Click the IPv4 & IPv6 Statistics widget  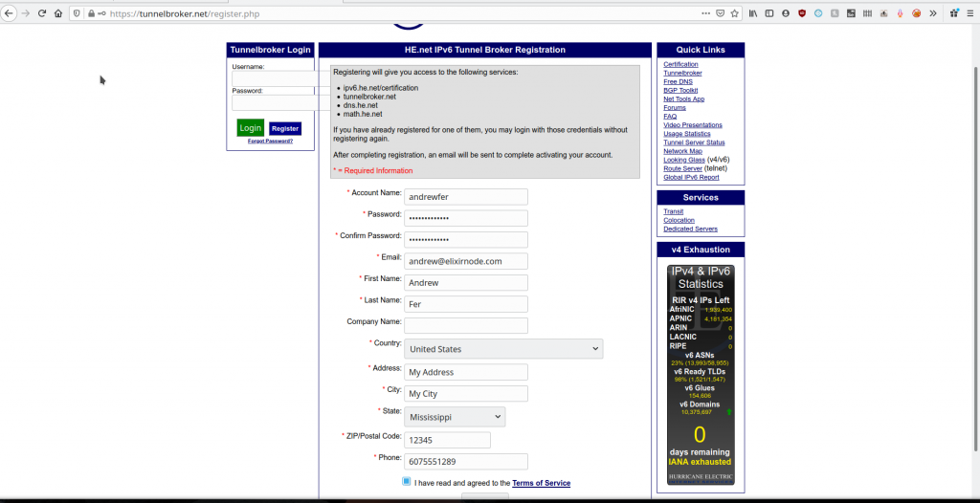click(701, 375)
